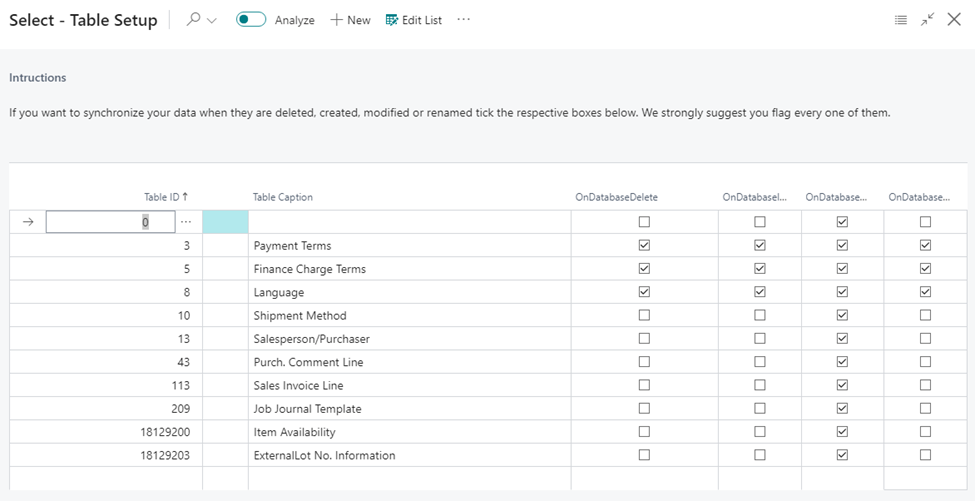The width and height of the screenshot is (975, 501).
Task: Check OnDatabaseDelete for Shipment Method
Action: point(644,315)
